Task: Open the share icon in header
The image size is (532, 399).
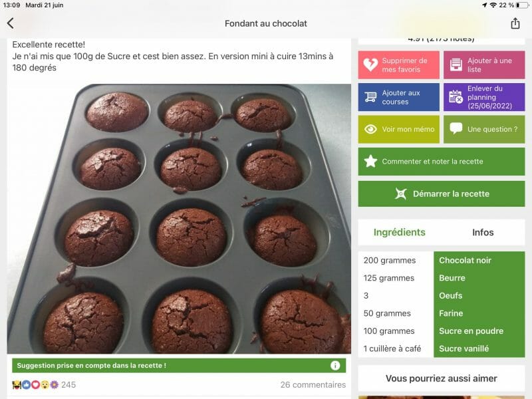Action: [515, 23]
